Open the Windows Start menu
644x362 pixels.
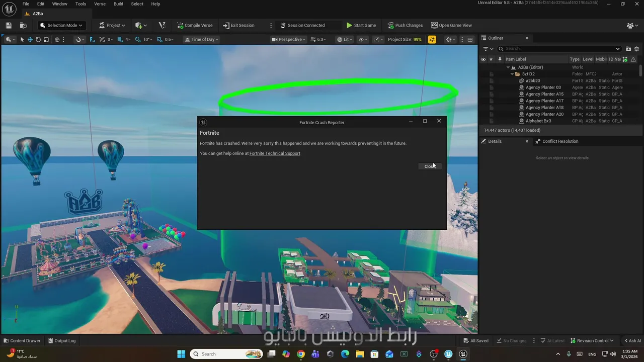point(181,354)
